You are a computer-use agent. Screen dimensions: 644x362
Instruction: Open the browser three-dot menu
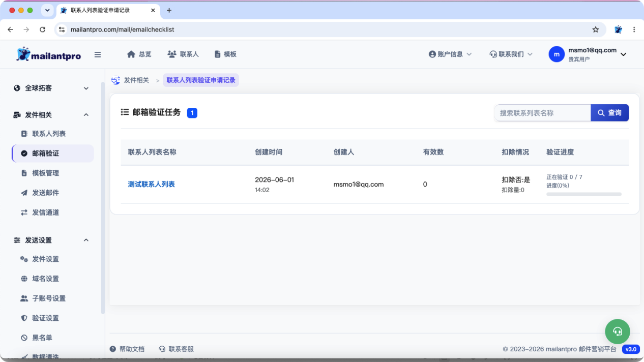[634, 29]
